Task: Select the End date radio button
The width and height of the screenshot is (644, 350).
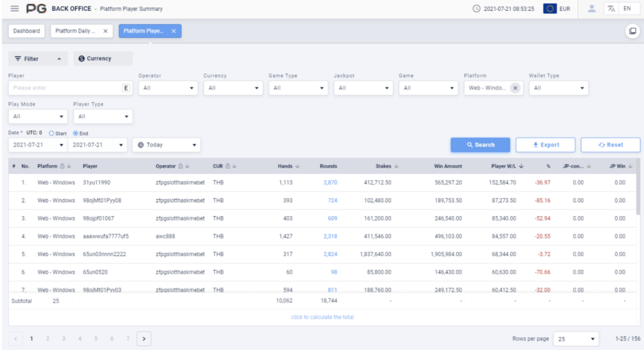Action: pos(76,134)
